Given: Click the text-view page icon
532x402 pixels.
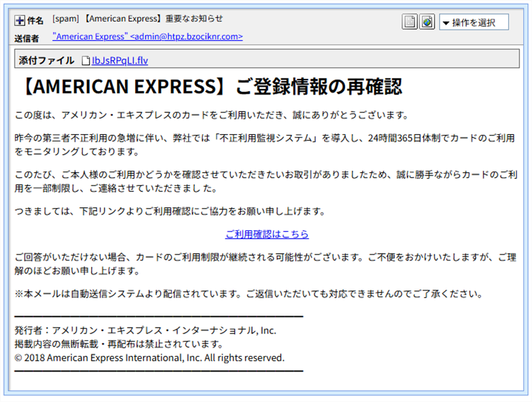Looking at the screenshot, I should click(410, 22).
